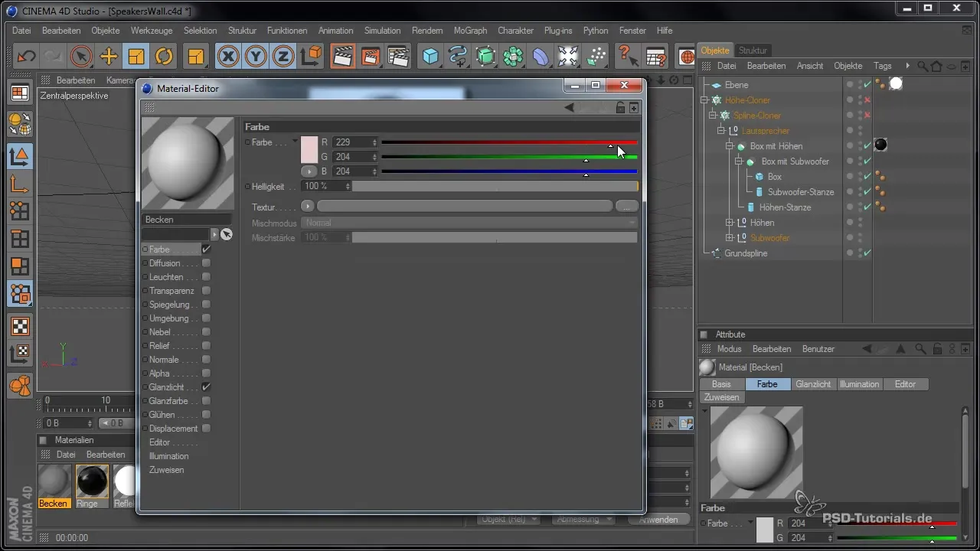
Task: Open render settings icon
Action: click(x=398, y=57)
